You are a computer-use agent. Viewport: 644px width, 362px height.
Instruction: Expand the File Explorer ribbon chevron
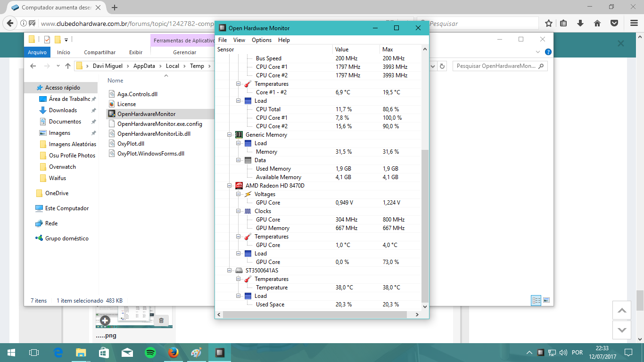point(538,52)
